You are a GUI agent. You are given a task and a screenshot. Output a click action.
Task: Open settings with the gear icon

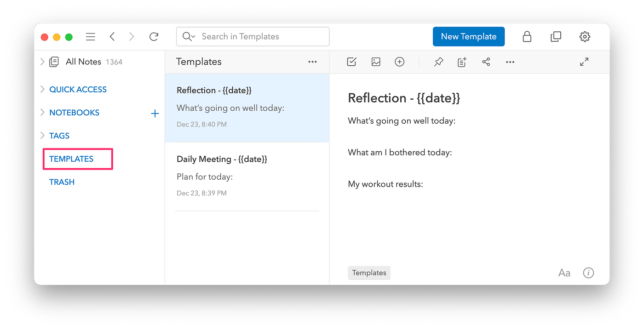(585, 37)
